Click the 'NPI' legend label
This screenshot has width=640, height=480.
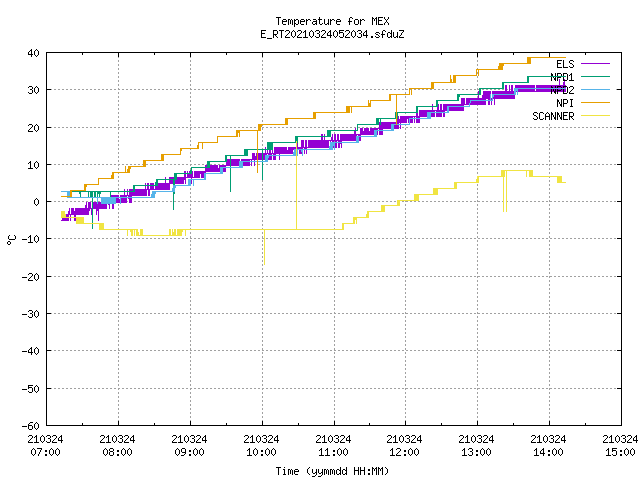(x=565, y=103)
